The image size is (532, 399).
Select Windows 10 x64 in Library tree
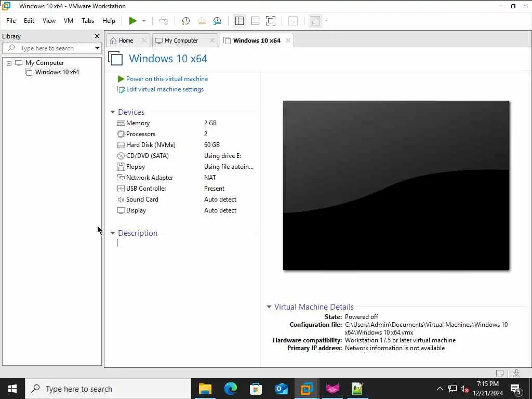pyautogui.click(x=57, y=72)
